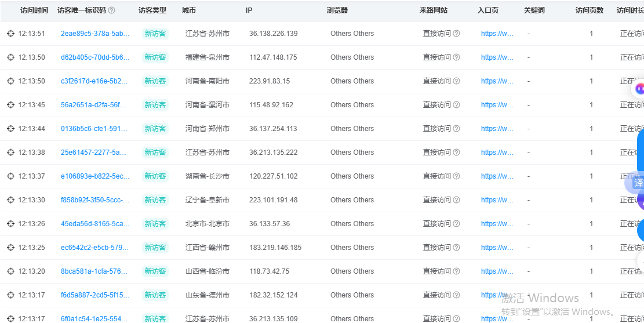Click the 关键词 column header
This screenshot has width=644, height=323.
click(x=534, y=10)
